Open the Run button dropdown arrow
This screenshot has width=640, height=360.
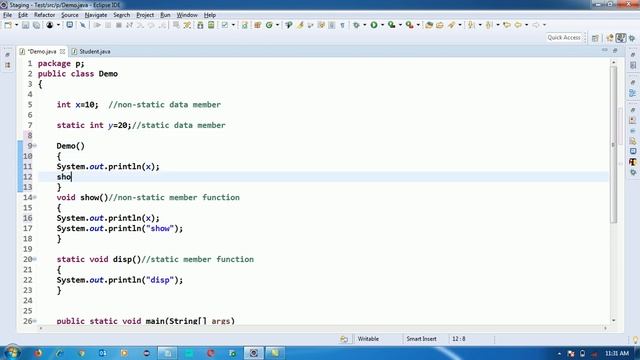click(382, 25)
